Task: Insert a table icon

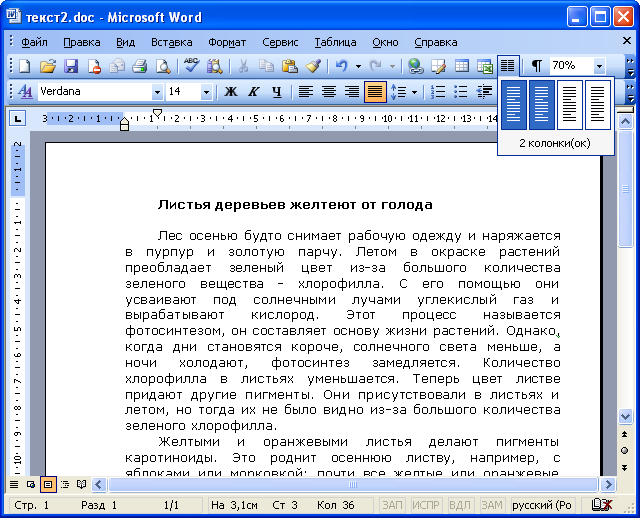Action: pos(462,66)
